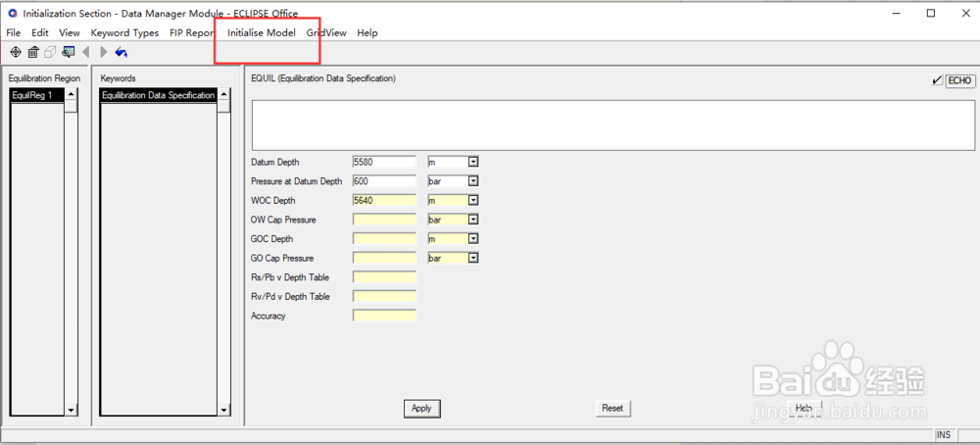Click the crosshair target toolbar icon
This screenshot has width=980, height=445.
click(x=16, y=53)
